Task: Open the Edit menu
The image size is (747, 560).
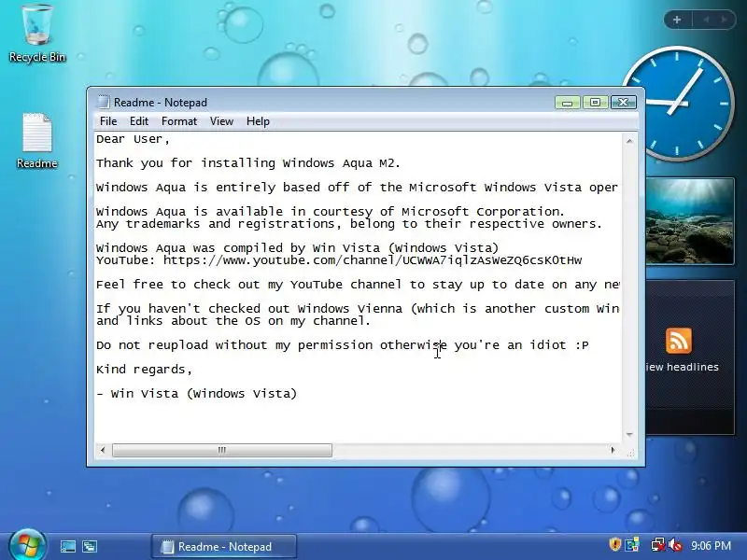Action: (138, 121)
